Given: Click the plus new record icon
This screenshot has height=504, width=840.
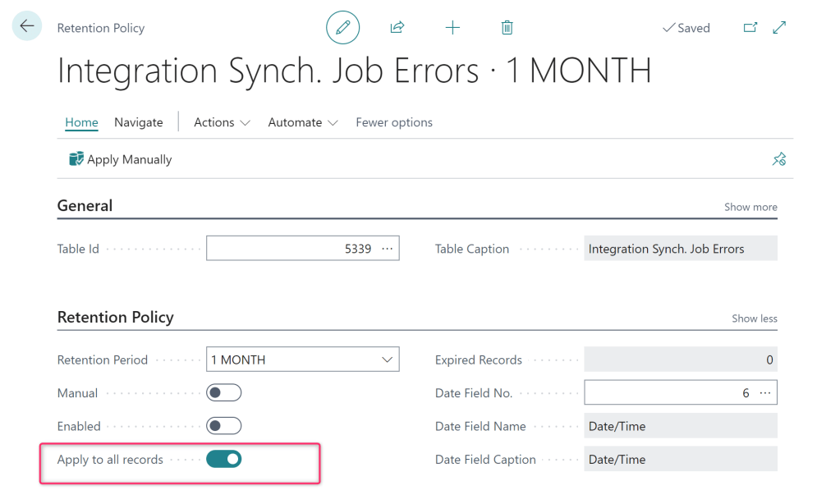Looking at the screenshot, I should click(x=452, y=28).
